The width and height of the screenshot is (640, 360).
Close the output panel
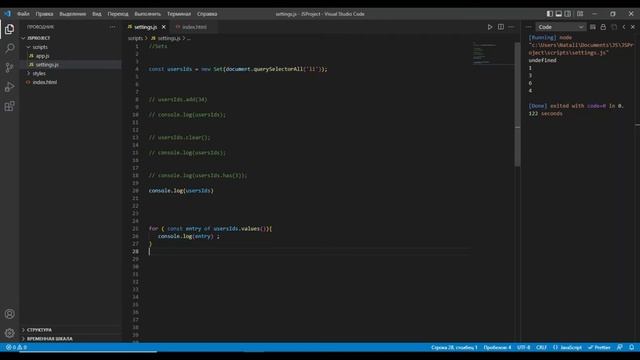(x=633, y=27)
